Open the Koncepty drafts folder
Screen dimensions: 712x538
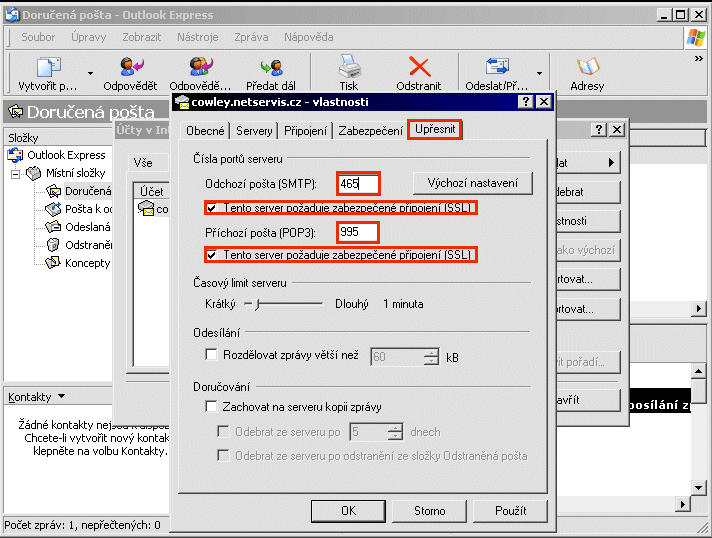[78, 263]
